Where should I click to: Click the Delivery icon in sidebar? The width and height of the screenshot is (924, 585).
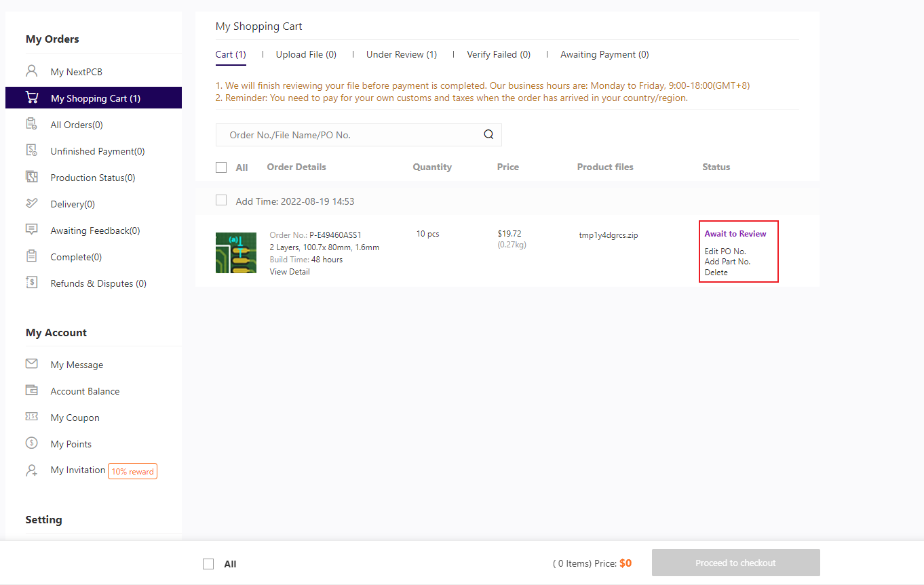(31, 203)
